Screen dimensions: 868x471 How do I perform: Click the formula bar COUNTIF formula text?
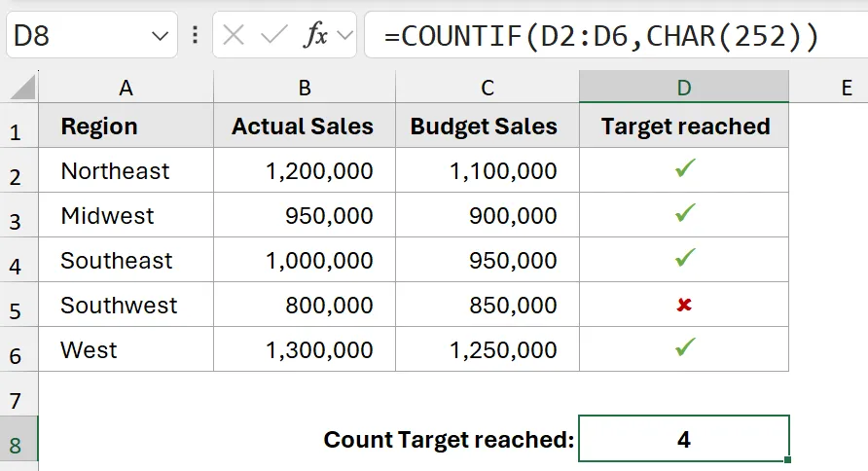601,37
